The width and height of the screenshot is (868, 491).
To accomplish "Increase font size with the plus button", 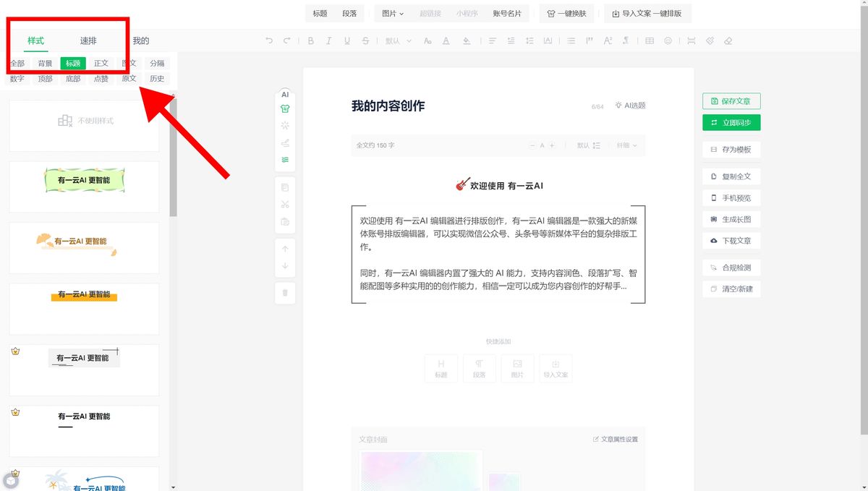I will click(x=552, y=145).
